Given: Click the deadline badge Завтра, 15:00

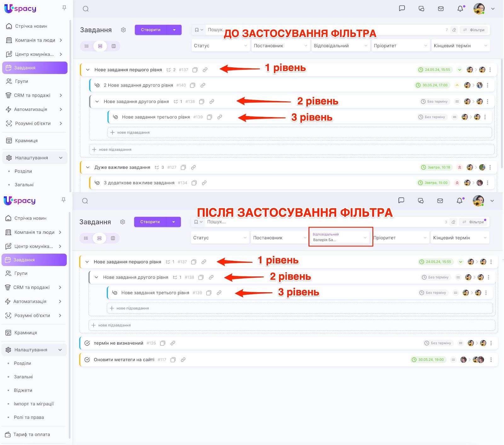Looking at the screenshot, I should click(x=433, y=183).
